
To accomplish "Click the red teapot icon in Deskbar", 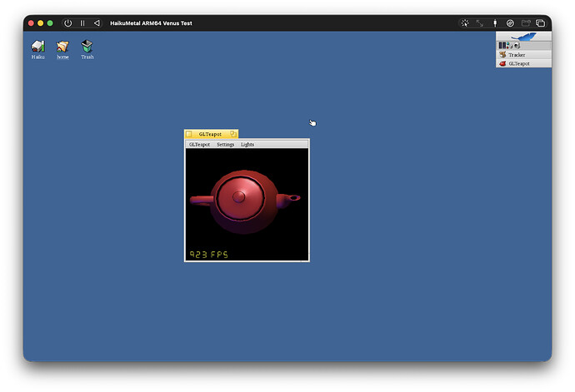I will tap(502, 64).
